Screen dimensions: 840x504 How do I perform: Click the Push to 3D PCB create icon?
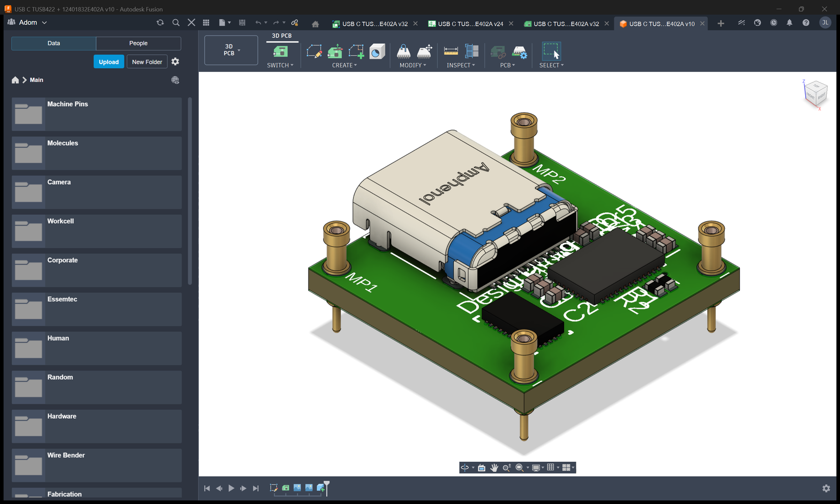coord(335,51)
